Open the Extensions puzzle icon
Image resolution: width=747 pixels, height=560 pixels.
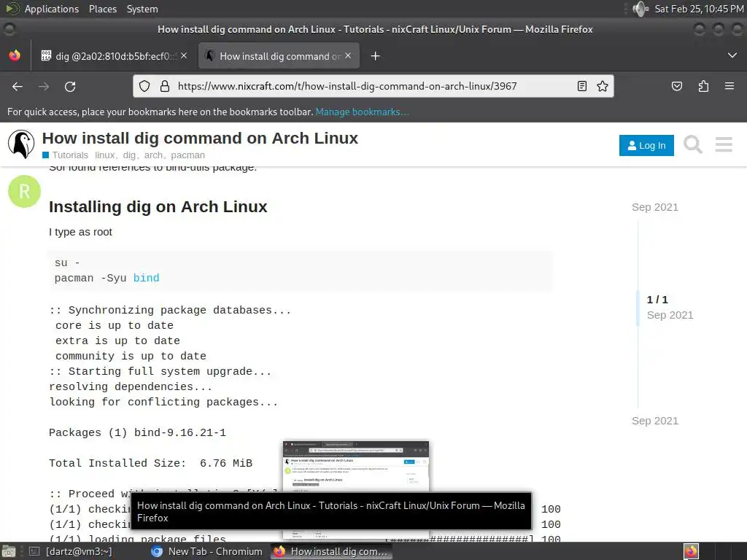coord(703,86)
